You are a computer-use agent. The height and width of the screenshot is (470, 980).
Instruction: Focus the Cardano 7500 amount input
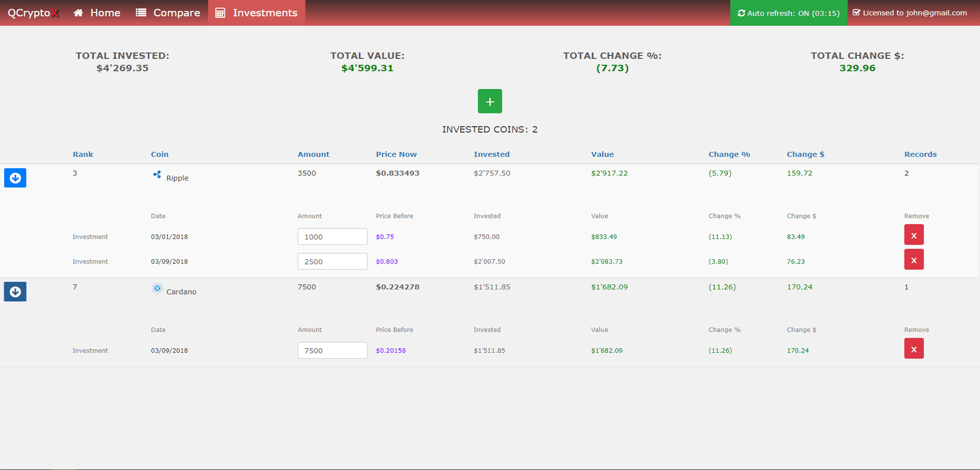click(332, 351)
